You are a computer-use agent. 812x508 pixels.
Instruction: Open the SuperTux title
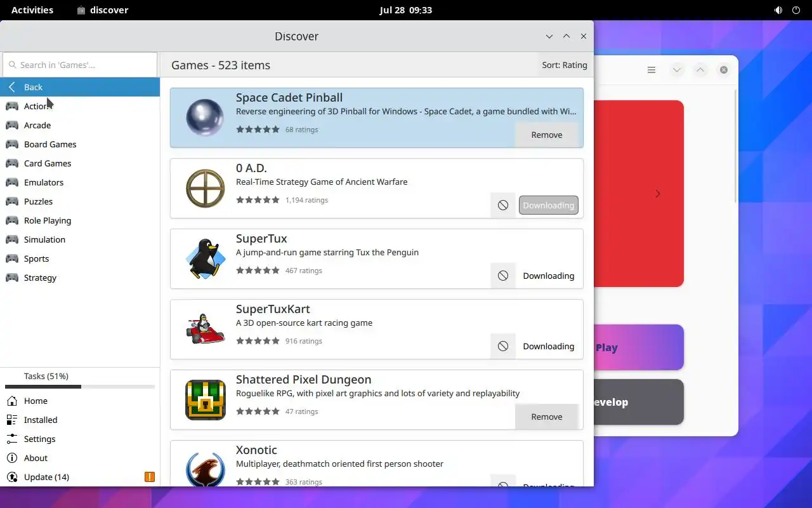(261, 238)
